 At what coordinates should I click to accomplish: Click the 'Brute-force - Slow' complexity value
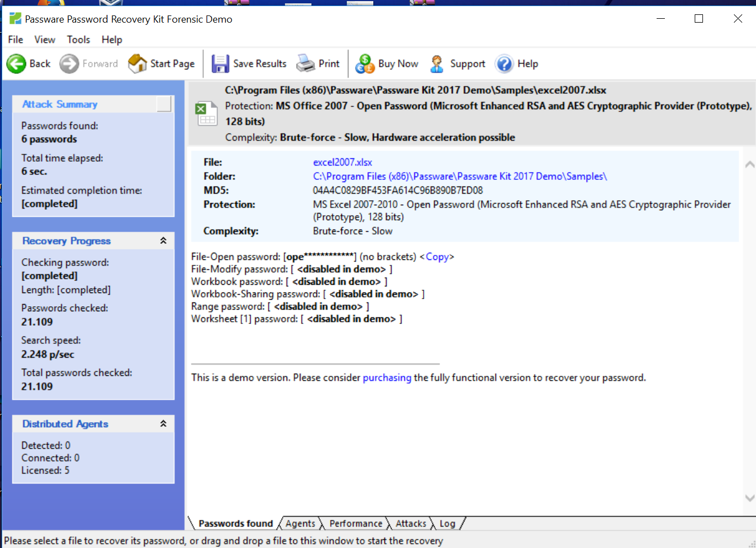pos(353,231)
